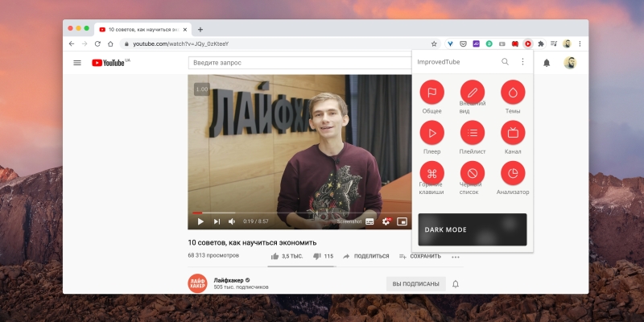Click the green circular extension icon

[489, 43]
